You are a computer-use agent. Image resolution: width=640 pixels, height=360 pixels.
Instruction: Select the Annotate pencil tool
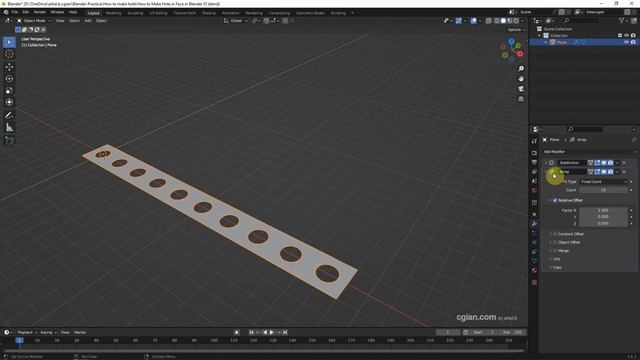pos(9,116)
